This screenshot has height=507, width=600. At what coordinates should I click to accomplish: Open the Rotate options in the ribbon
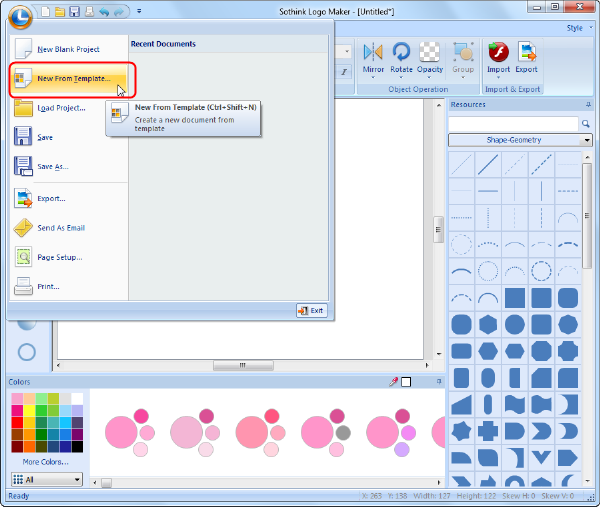tap(401, 59)
